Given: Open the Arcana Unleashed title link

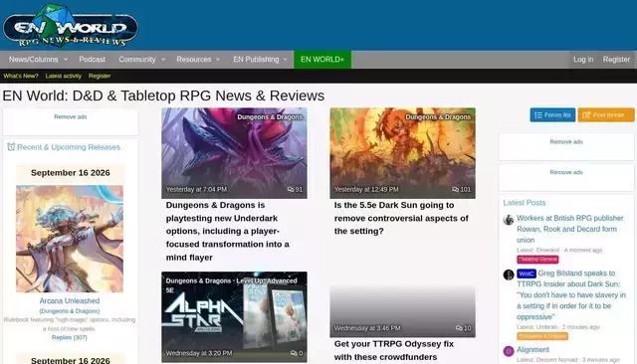Looking at the screenshot, I should (70, 301).
